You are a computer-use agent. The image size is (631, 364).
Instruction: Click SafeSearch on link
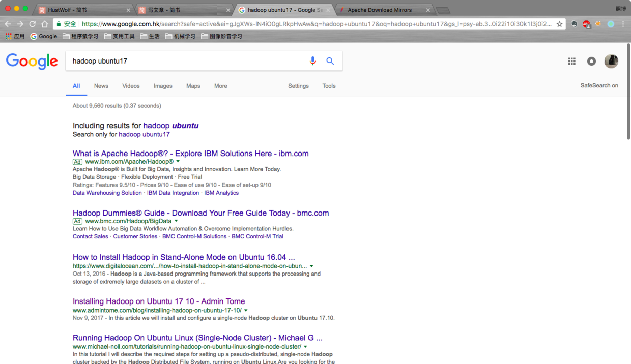[x=599, y=85]
